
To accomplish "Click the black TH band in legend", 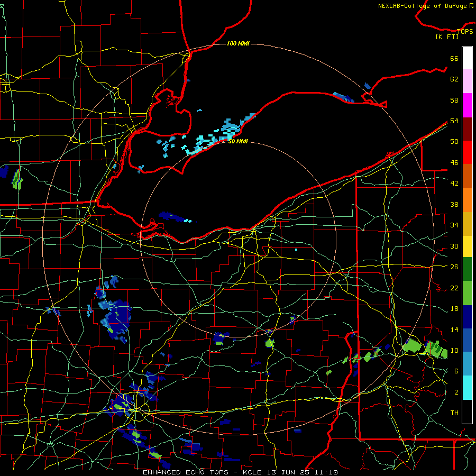I will pyautogui.click(x=467, y=411).
